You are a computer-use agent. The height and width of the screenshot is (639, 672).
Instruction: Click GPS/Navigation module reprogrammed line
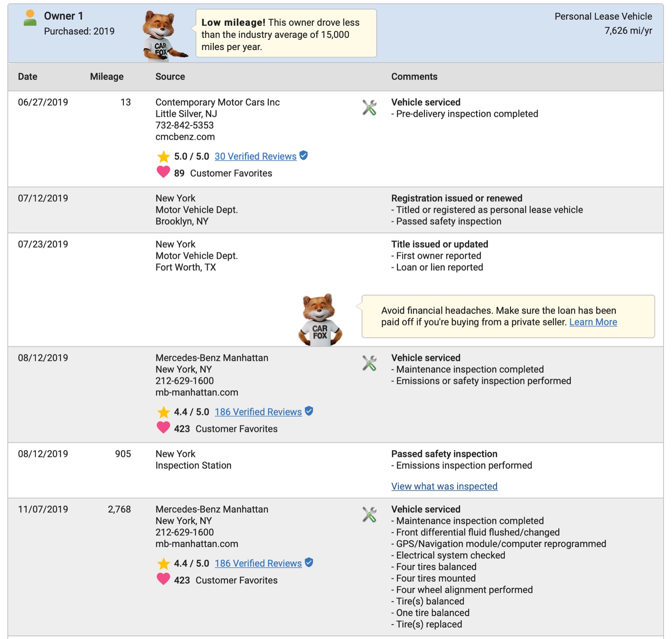tap(499, 544)
